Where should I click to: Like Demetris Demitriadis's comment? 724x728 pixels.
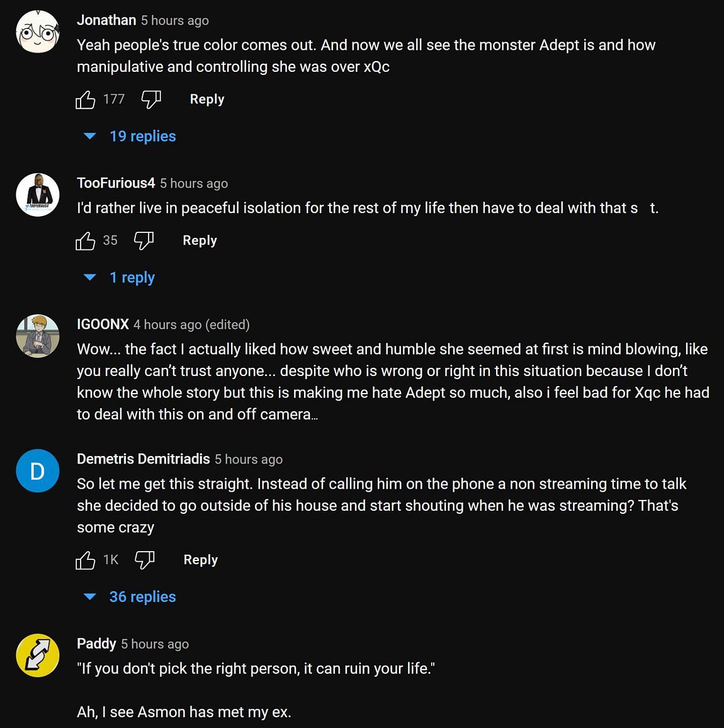pos(86,560)
